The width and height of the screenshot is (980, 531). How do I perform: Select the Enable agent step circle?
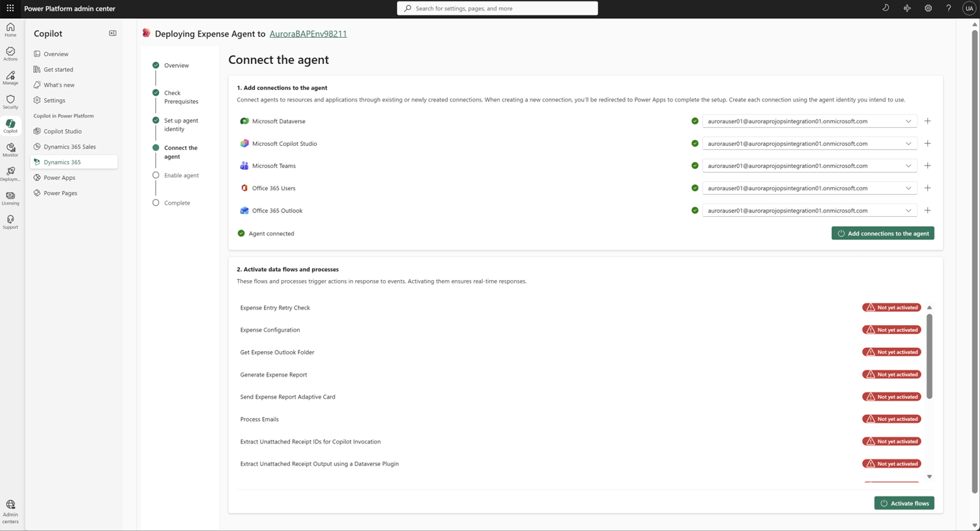(x=156, y=175)
